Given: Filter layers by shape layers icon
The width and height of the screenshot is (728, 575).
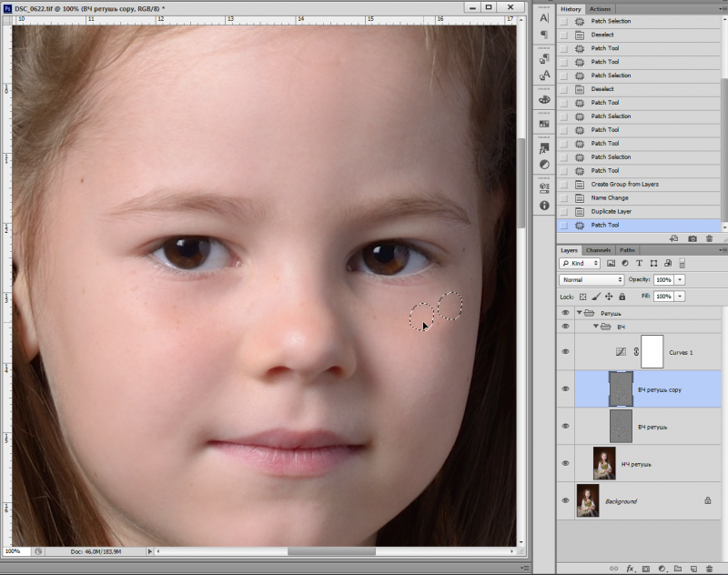Looking at the screenshot, I should 653,263.
